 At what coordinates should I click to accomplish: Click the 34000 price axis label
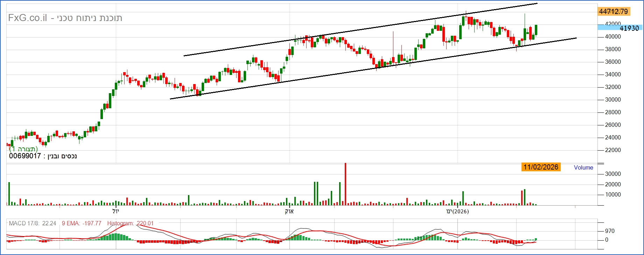(613, 75)
